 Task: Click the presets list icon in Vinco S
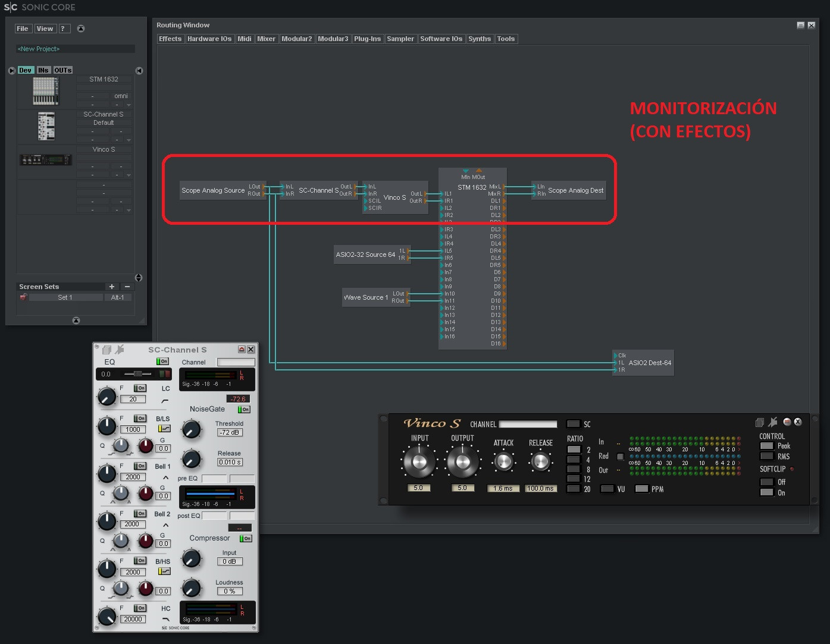[x=760, y=422]
